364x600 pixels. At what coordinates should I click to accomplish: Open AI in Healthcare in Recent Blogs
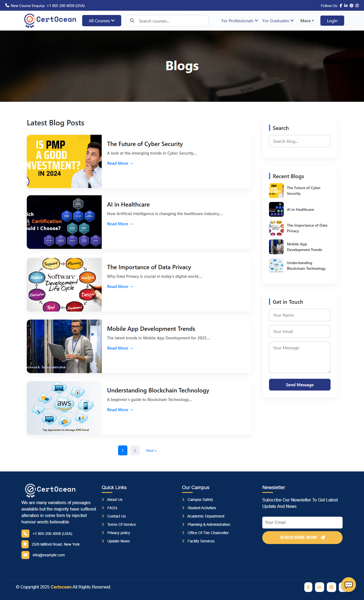pyautogui.click(x=300, y=209)
